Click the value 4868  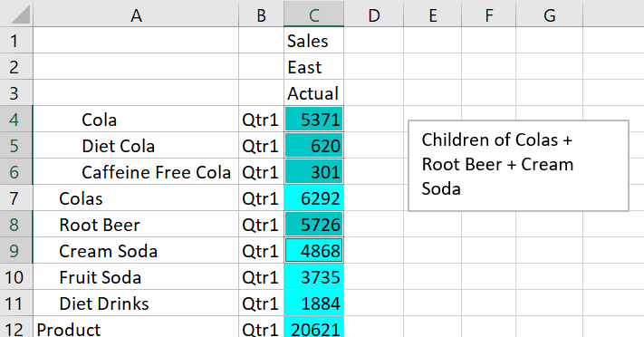click(x=313, y=251)
